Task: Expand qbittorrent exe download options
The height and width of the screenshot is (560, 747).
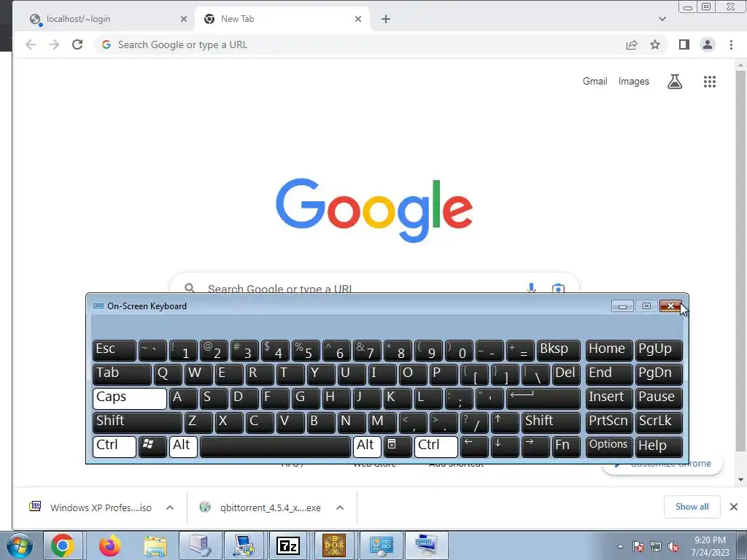Action: point(340,507)
